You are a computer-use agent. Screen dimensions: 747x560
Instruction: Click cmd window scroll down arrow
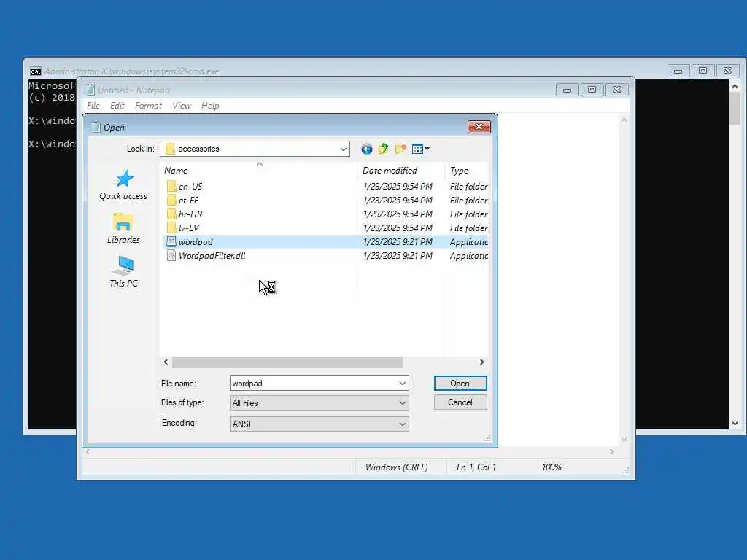pos(735,424)
